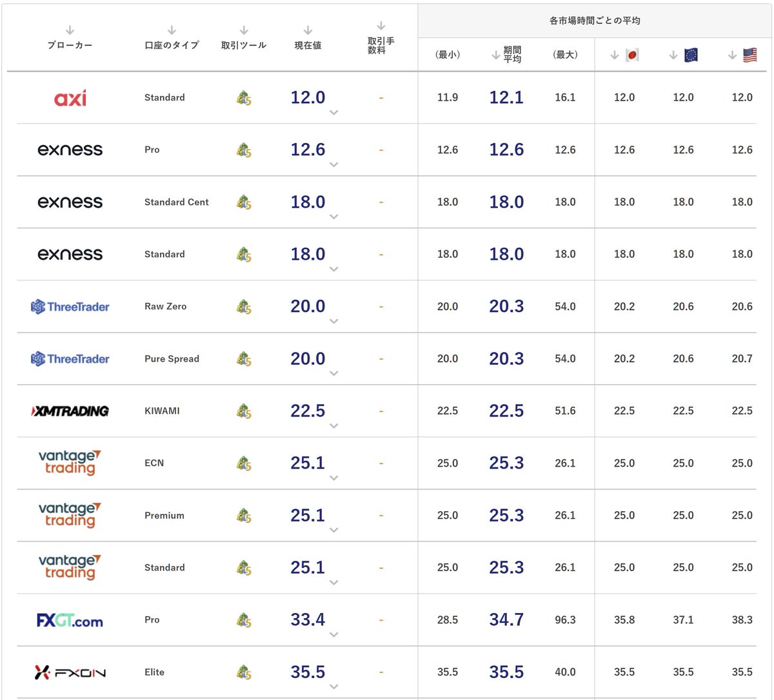The image size is (774, 700).
Task: Click the (最小) column header
Action: coord(448,55)
